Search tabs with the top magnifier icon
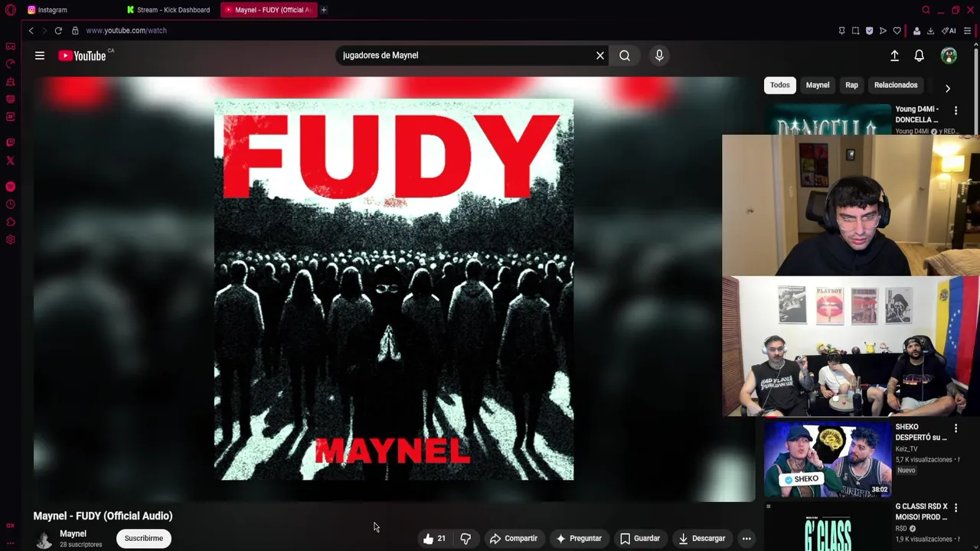 tap(926, 10)
